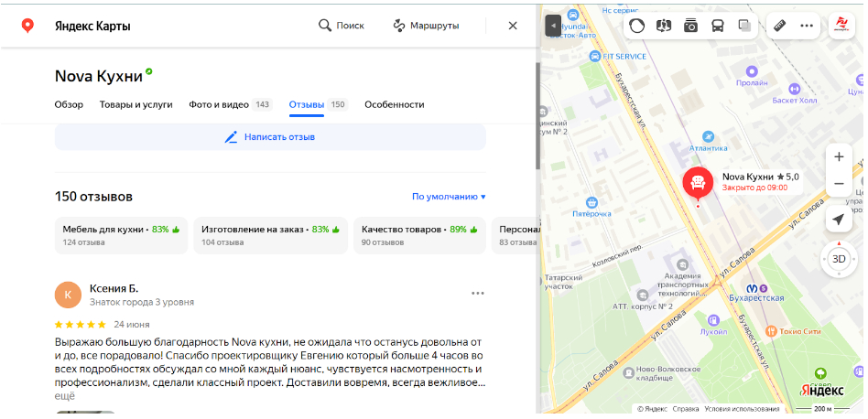Click the Ново-Волковское кладбище marker

point(628,373)
